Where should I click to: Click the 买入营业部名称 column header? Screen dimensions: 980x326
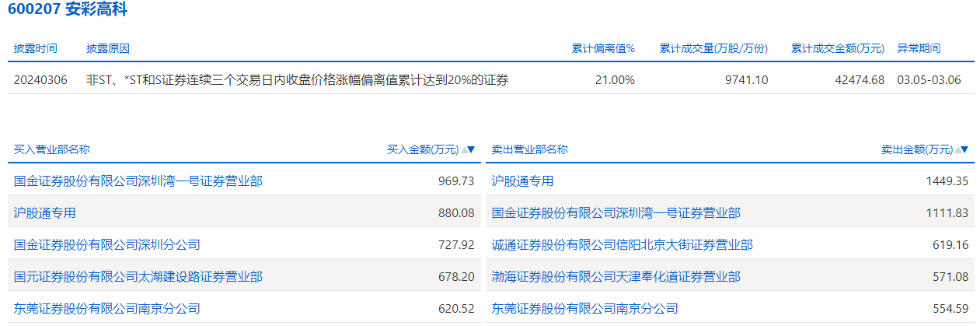(x=52, y=149)
